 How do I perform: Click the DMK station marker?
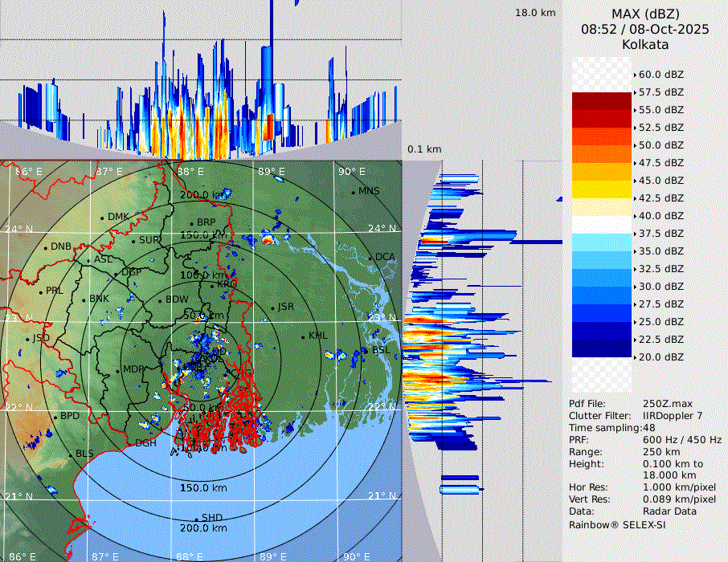point(102,217)
